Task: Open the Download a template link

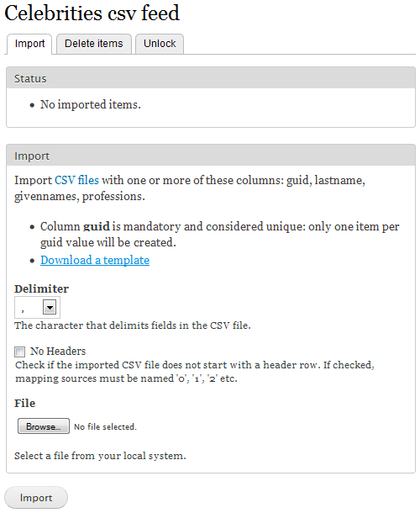Action: pos(95,260)
